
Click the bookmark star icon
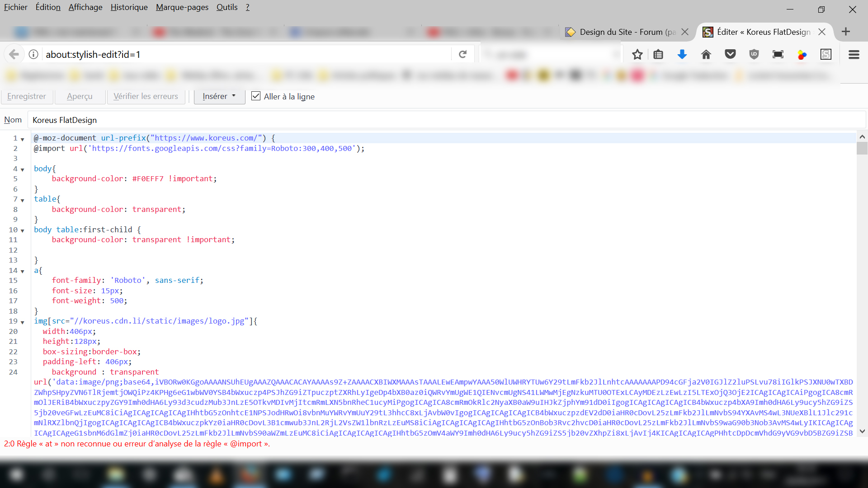[637, 55]
